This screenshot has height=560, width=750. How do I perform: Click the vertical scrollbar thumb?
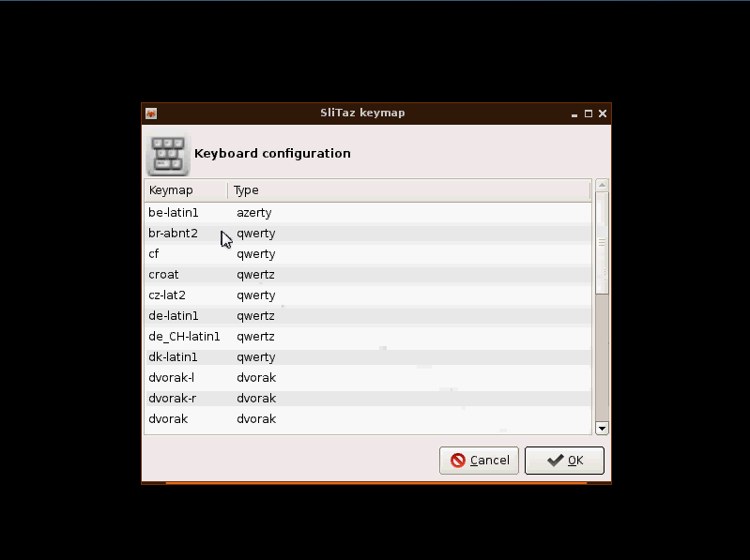point(603,243)
